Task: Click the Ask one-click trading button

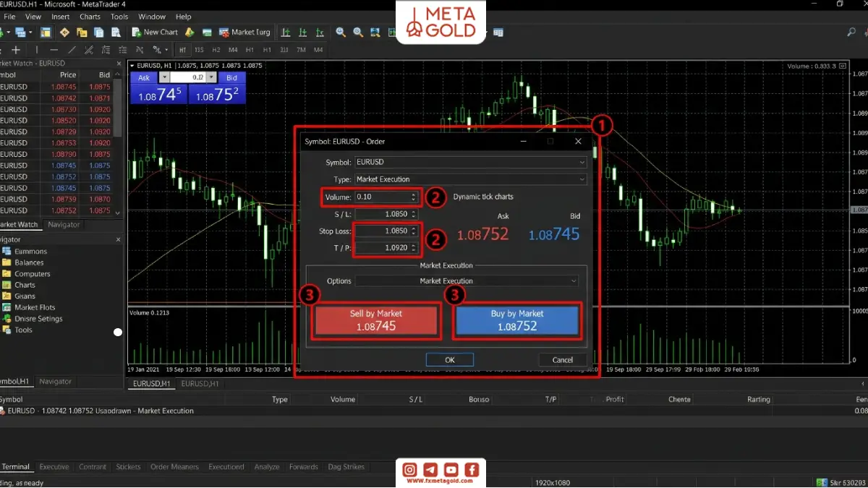Action: tap(144, 77)
